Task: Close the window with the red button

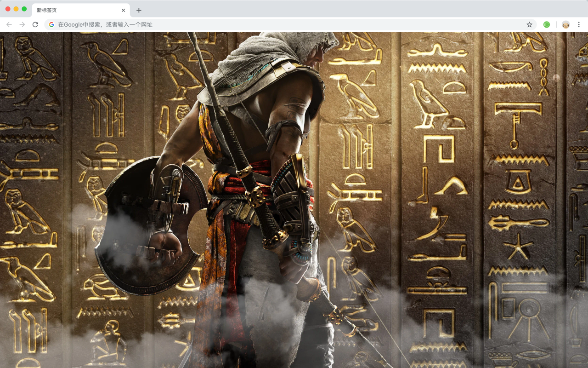Action: tap(8, 9)
